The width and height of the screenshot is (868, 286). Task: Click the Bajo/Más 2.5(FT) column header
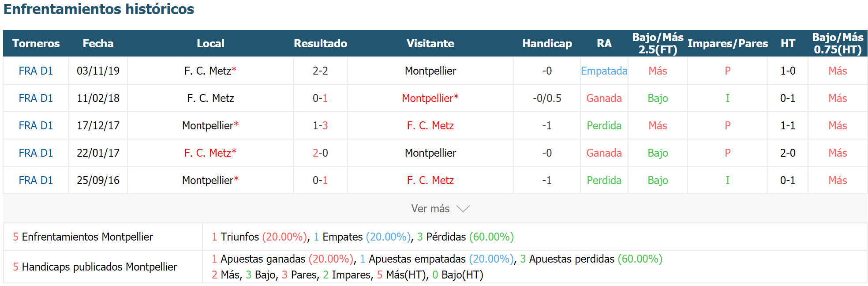coord(658,43)
